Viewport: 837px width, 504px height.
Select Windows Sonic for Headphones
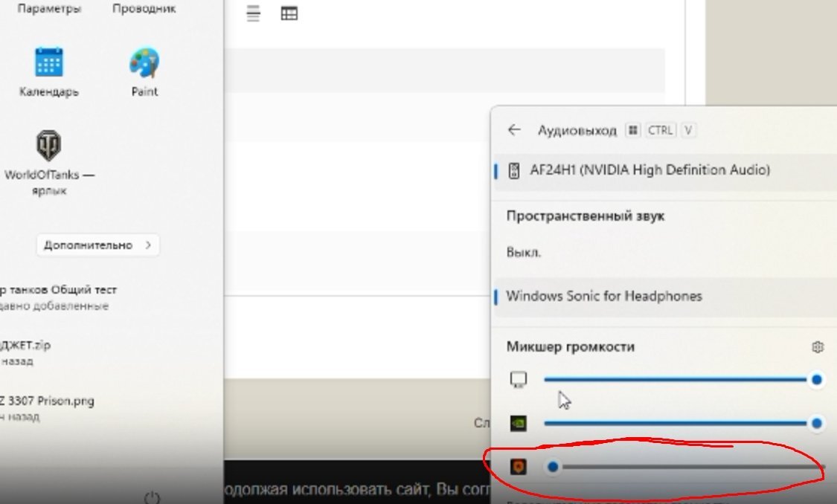pyautogui.click(x=665, y=297)
